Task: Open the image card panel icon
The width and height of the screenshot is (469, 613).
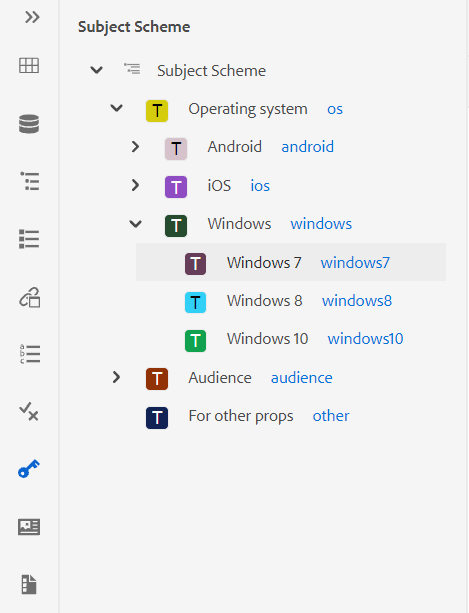Action: click(29, 527)
